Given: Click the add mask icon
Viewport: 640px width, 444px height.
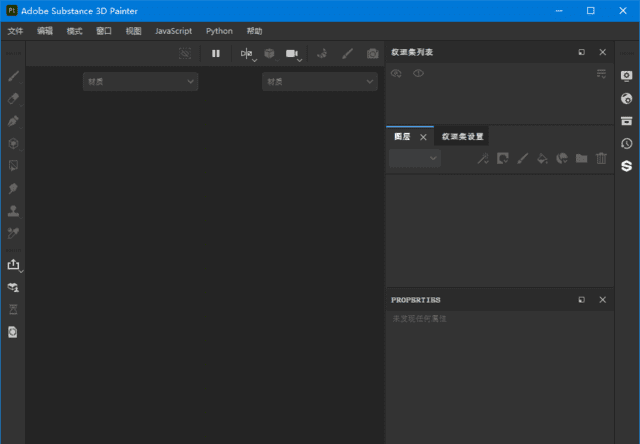Looking at the screenshot, I should (502, 158).
